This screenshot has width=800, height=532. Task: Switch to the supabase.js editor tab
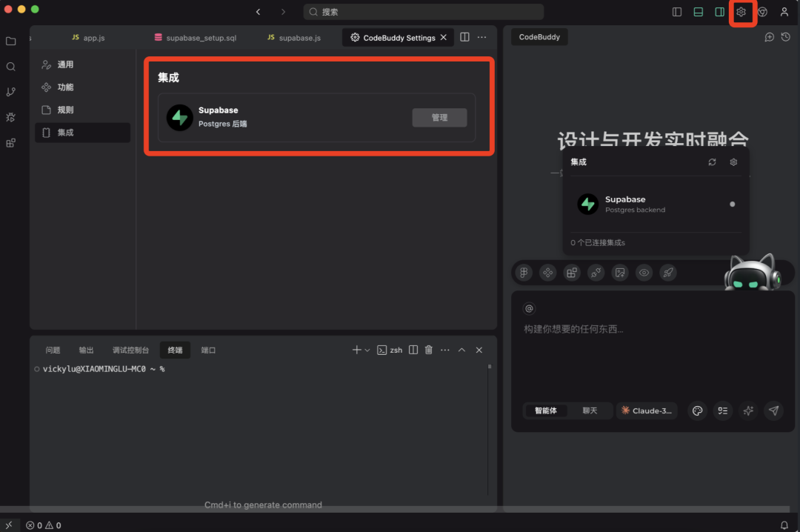299,37
